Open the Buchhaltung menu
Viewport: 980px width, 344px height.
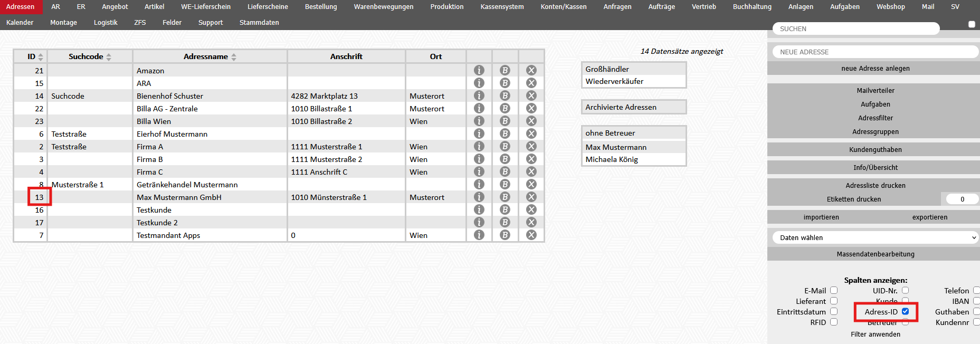[752, 7]
